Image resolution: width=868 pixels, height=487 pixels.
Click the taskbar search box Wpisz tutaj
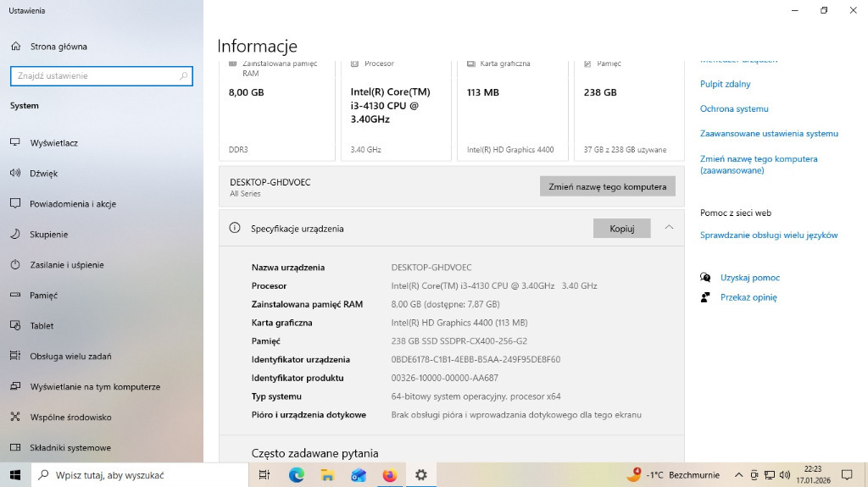[140, 475]
